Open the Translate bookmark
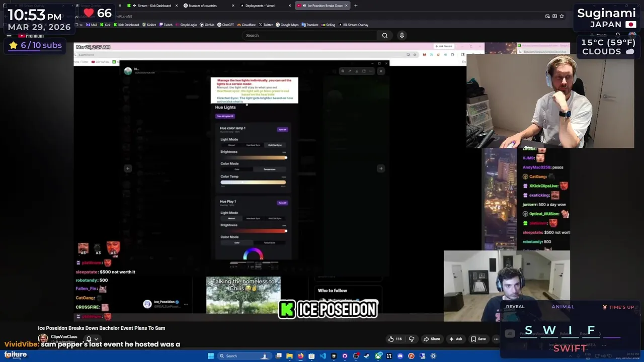Image resolution: width=644 pixels, height=362 pixels. (310, 25)
